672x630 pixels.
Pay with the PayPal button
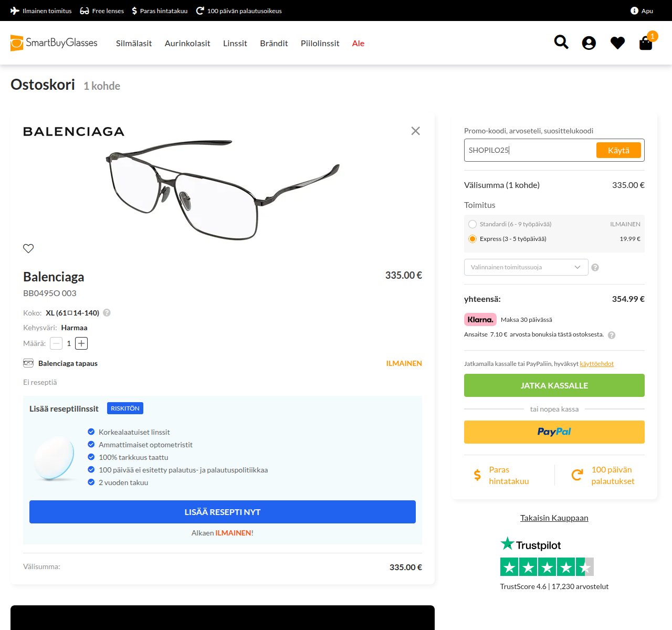[x=554, y=432]
